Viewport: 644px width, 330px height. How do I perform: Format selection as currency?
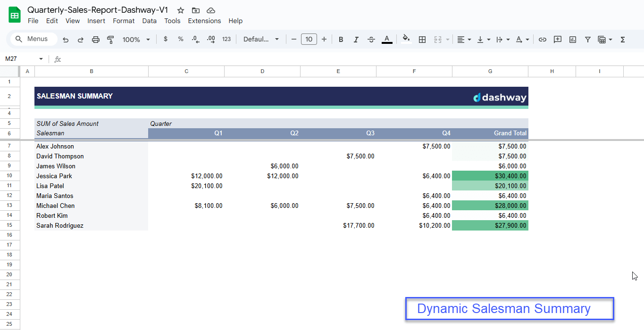click(166, 39)
